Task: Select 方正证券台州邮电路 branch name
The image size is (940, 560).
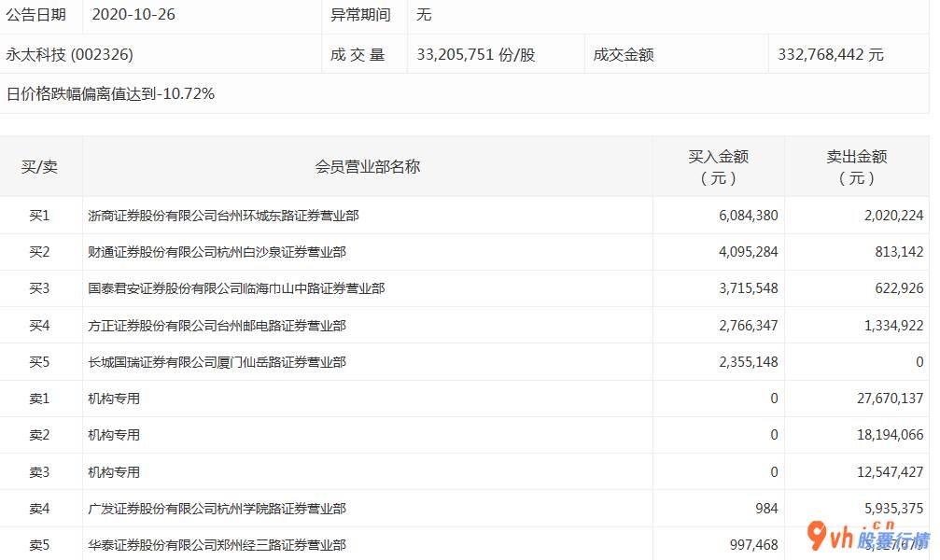Action: (217, 326)
